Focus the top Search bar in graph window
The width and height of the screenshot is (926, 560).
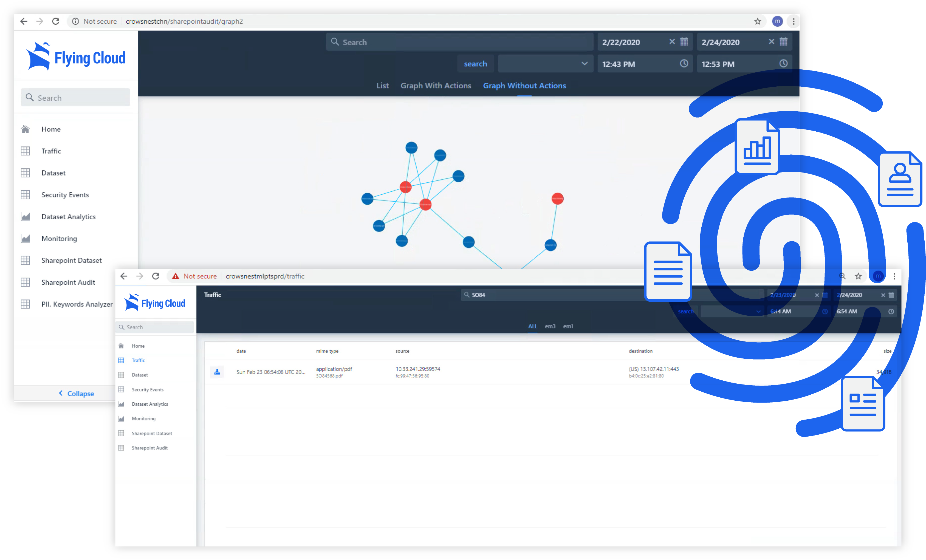coord(459,42)
